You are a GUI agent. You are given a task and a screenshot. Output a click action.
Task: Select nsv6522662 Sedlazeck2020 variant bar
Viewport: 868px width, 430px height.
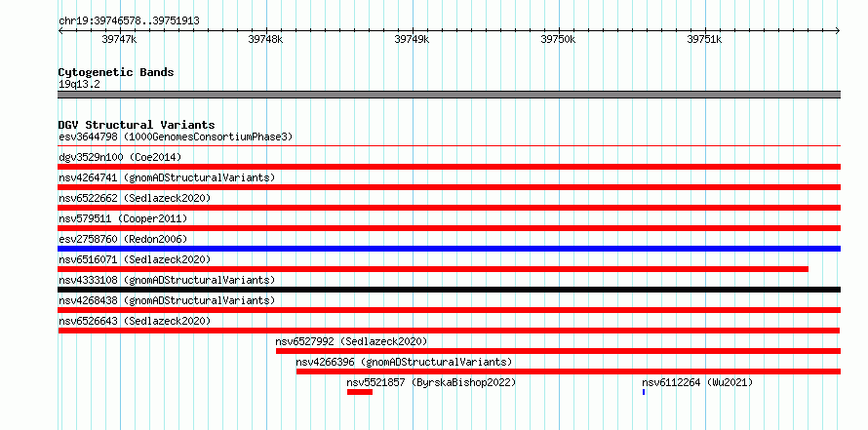[x=449, y=208]
